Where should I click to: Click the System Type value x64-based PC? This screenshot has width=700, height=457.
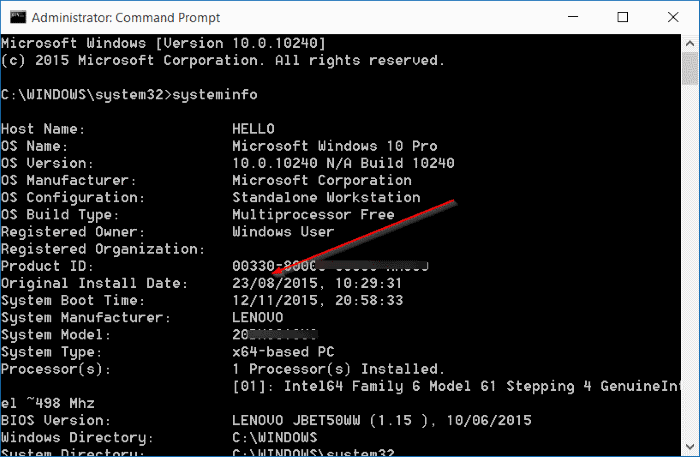click(x=283, y=352)
